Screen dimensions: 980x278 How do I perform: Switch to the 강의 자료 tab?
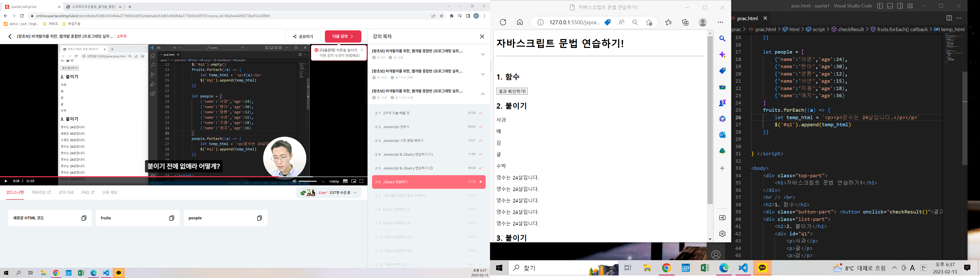click(x=66, y=193)
